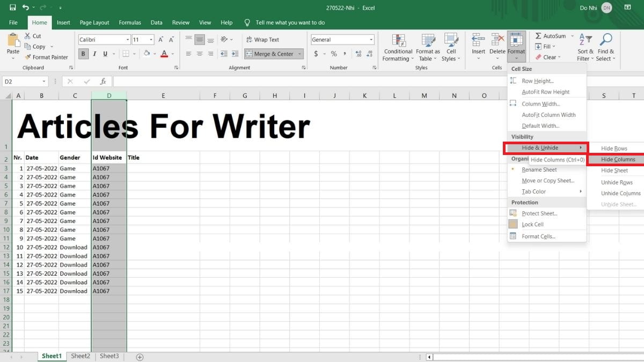Image resolution: width=644 pixels, height=362 pixels.
Task: Click the Increase Decimal icon
Action: pos(357,54)
